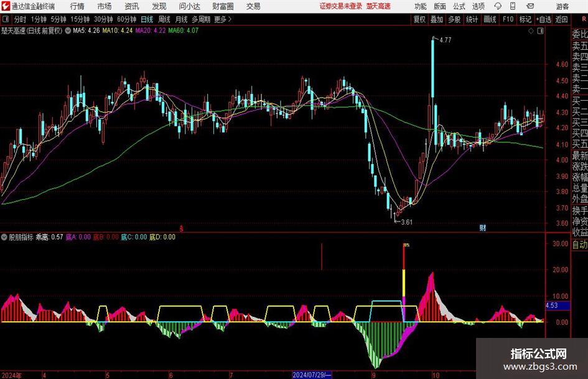Switch to 分时 chart tab
This screenshot has width=588, height=379.
(21, 19)
